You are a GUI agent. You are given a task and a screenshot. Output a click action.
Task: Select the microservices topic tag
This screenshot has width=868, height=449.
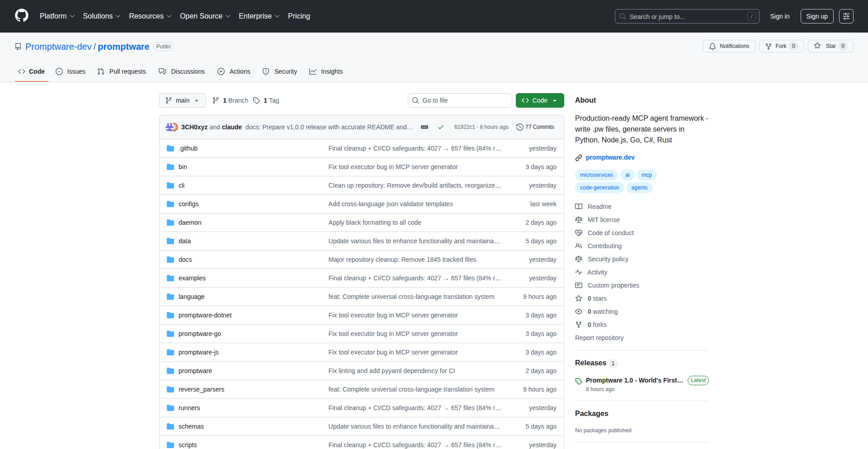(x=596, y=175)
